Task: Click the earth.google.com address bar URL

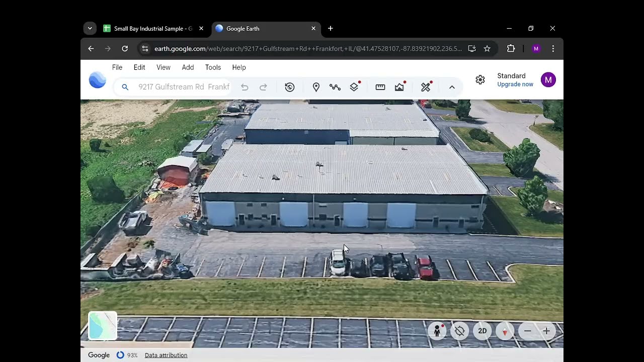Action: [308, 49]
